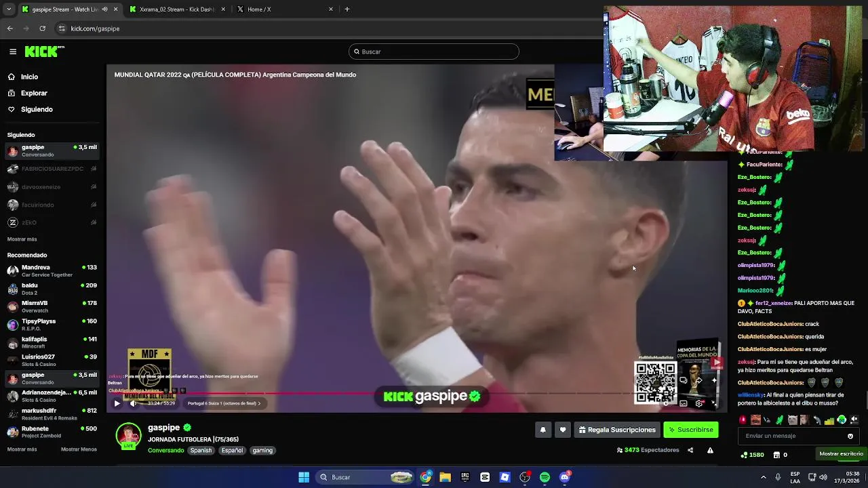Open chapter Portugal 6 Suiza 1
Screen dimensions: 868x488
click(224, 403)
